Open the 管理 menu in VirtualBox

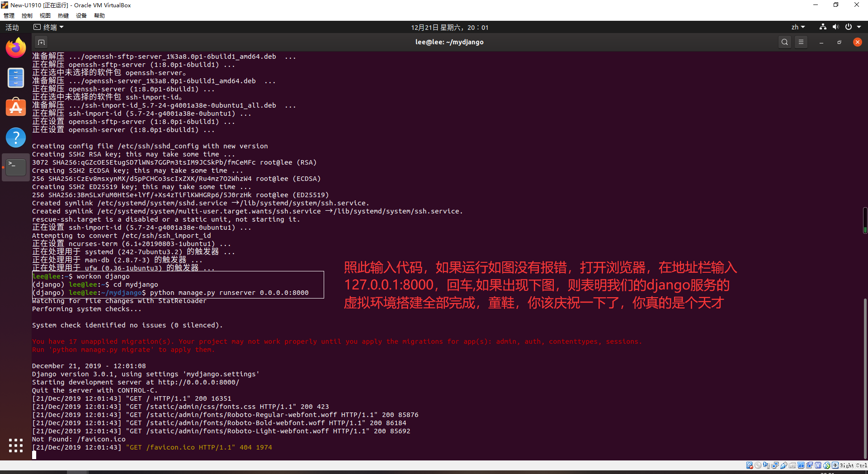(x=9, y=16)
